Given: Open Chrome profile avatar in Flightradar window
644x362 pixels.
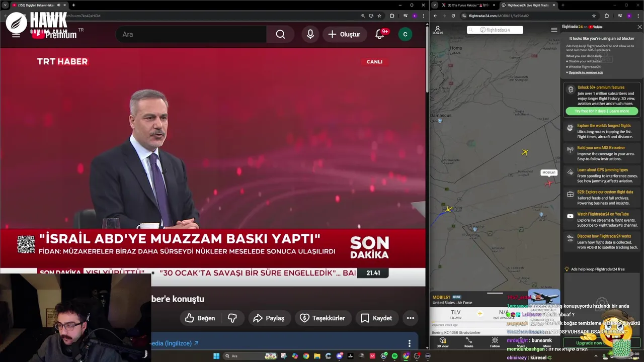Looking at the screenshot, I should (629, 16).
